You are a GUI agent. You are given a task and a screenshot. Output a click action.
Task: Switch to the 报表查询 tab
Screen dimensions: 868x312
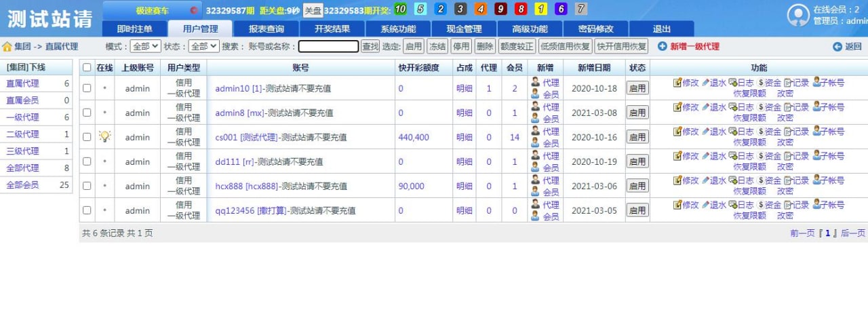(x=266, y=29)
